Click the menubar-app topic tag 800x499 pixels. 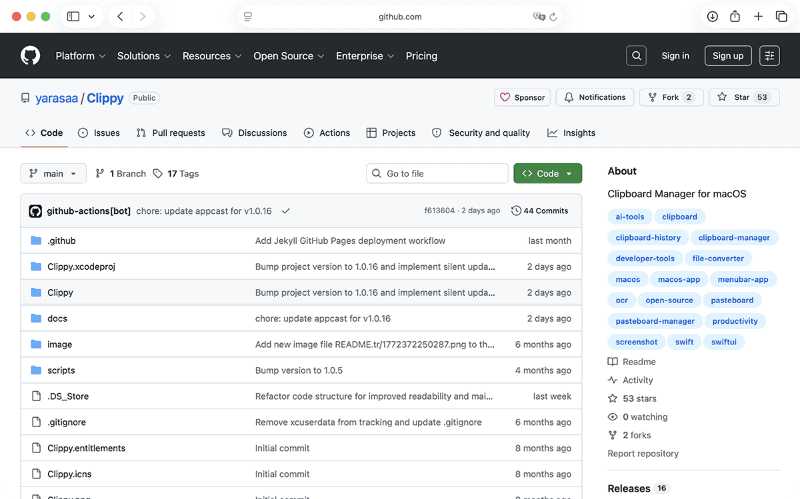point(743,279)
